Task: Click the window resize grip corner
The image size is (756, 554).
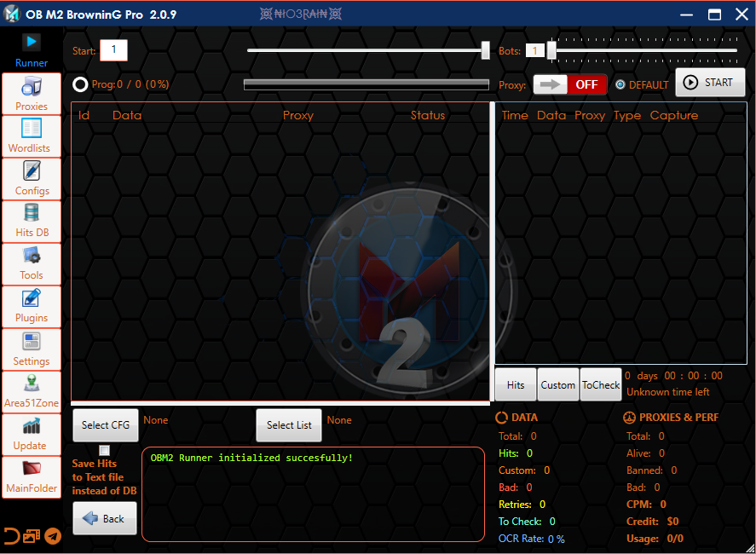Action: click(750, 548)
